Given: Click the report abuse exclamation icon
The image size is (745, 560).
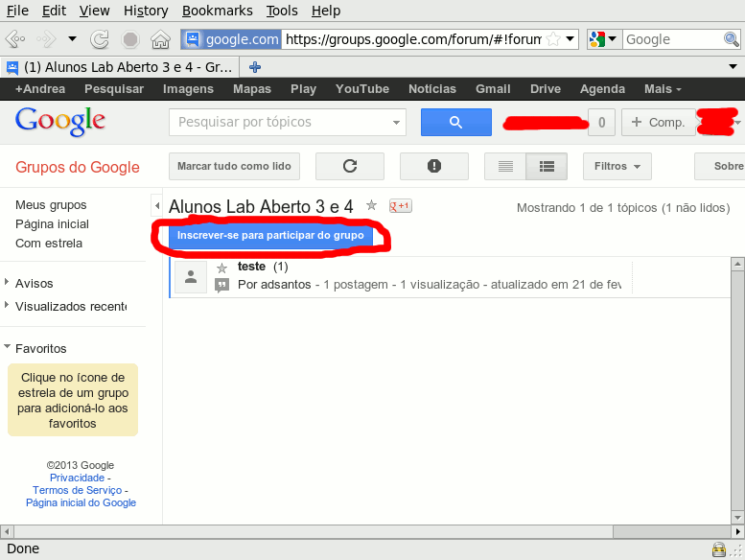Looking at the screenshot, I should coord(434,166).
